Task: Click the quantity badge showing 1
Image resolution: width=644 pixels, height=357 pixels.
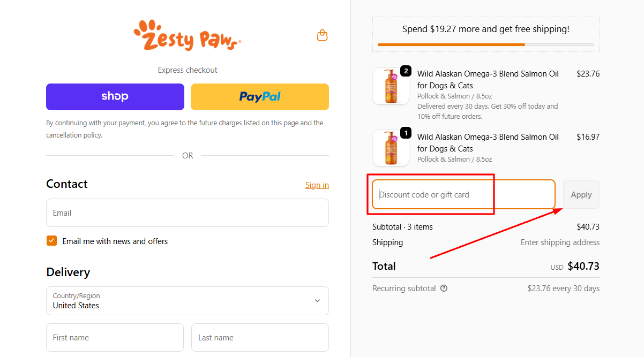Action: tap(405, 132)
